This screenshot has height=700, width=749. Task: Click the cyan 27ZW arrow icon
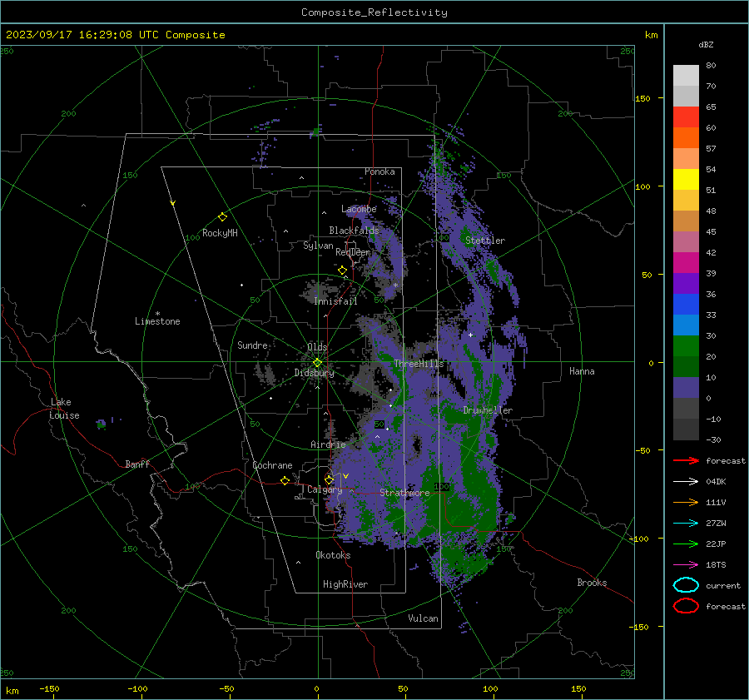[686, 523]
